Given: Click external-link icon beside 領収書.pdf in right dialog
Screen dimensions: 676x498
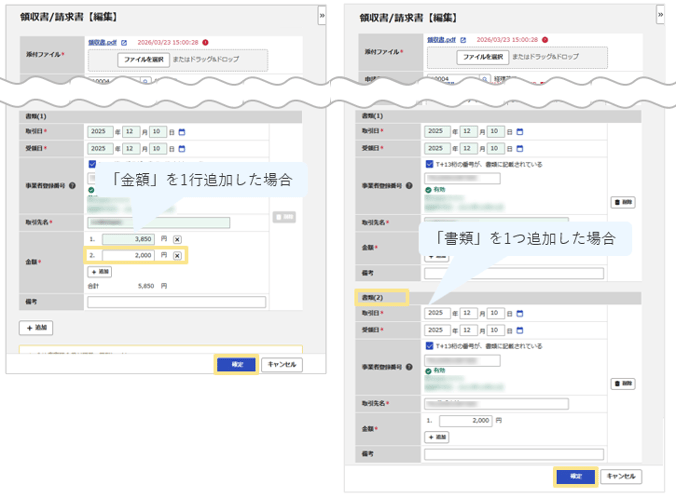Looking at the screenshot, I should (463, 40).
